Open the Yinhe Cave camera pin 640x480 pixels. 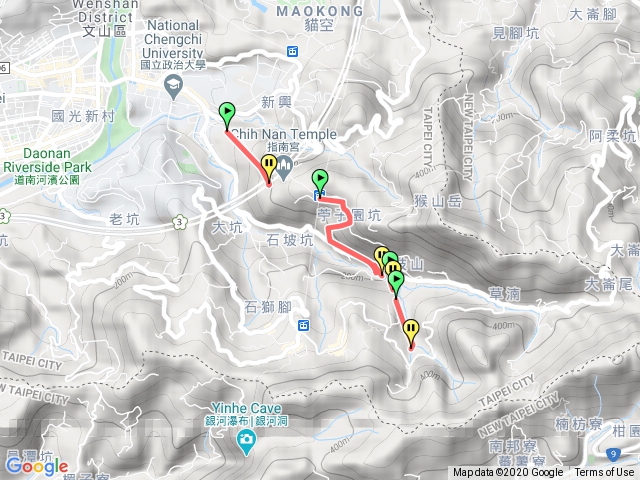(x=246, y=442)
